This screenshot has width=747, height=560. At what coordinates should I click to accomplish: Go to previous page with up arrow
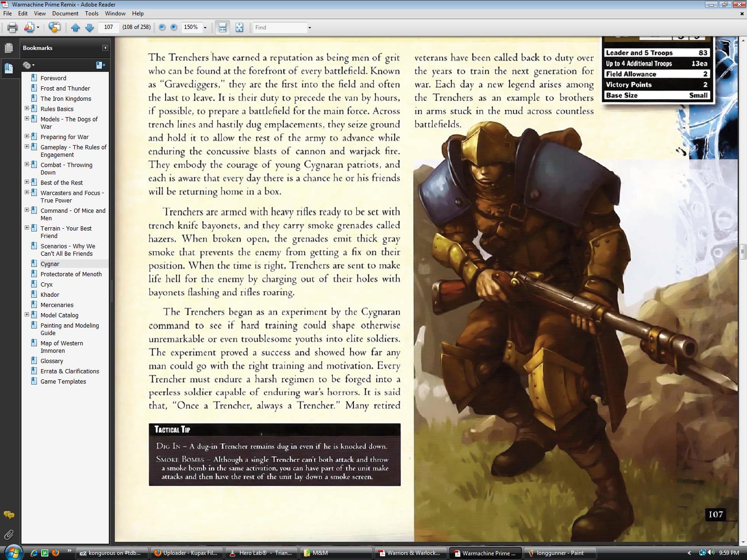(x=75, y=28)
